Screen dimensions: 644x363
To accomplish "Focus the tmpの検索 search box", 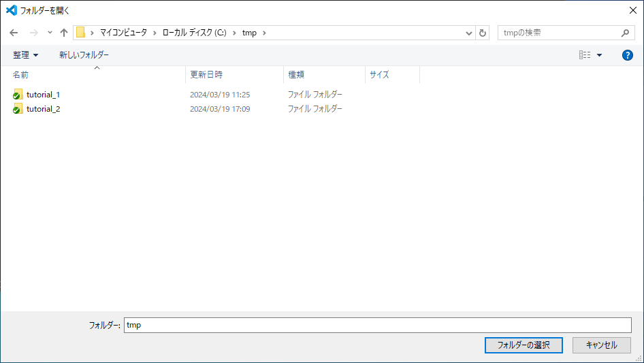I will coord(564,33).
